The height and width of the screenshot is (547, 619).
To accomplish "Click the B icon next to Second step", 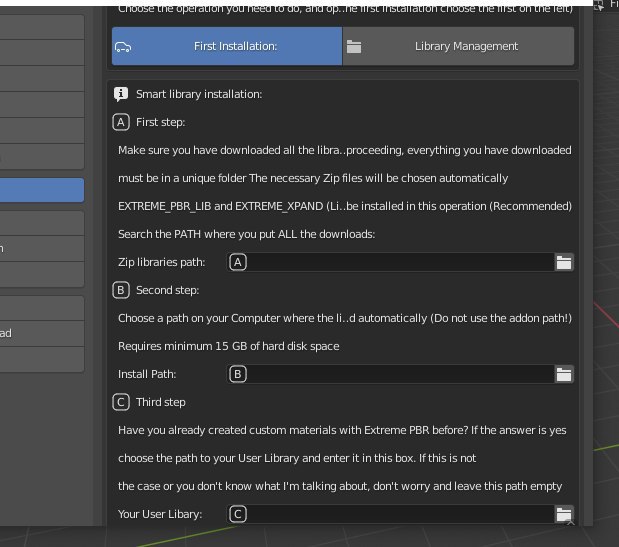I will 121,290.
